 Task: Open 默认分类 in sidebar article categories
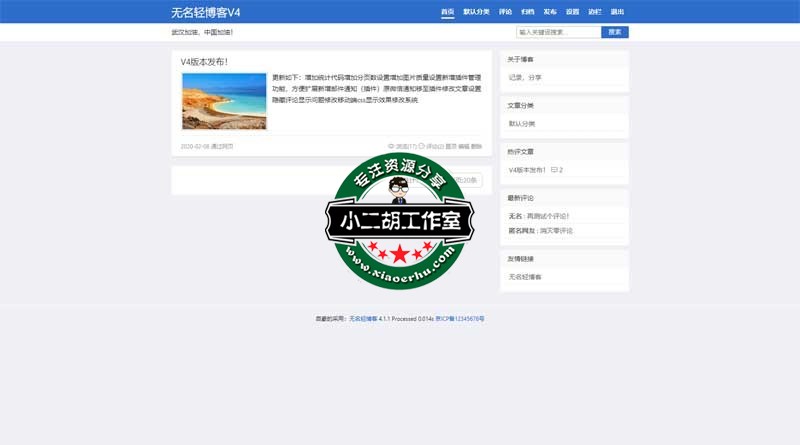point(522,124)
